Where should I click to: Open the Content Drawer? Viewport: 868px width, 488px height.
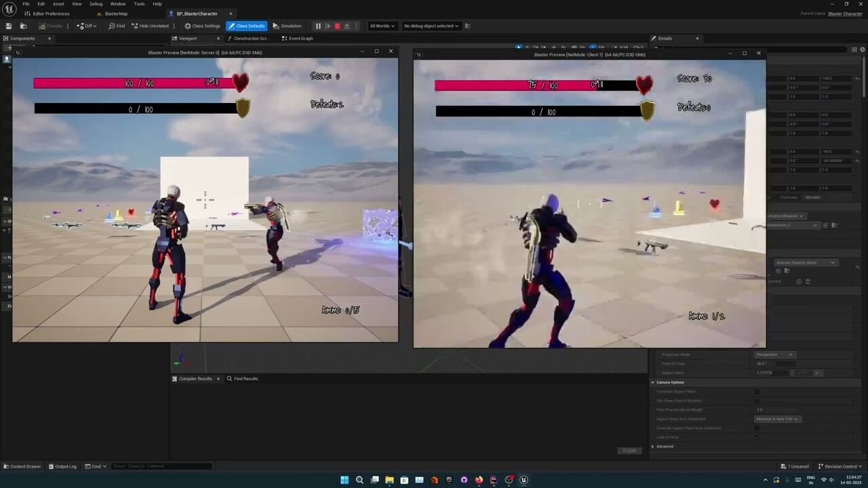click(x=22, y=466)
